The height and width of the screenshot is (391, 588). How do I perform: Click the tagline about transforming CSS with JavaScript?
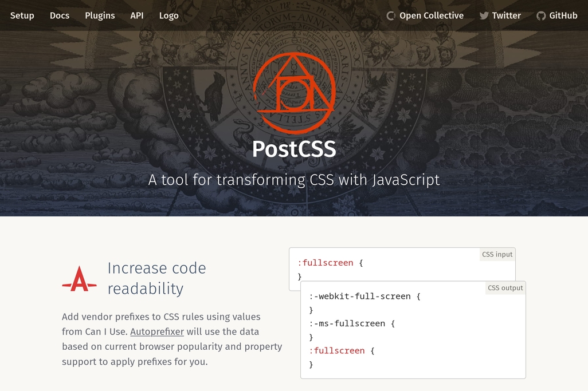click(294, 180)
